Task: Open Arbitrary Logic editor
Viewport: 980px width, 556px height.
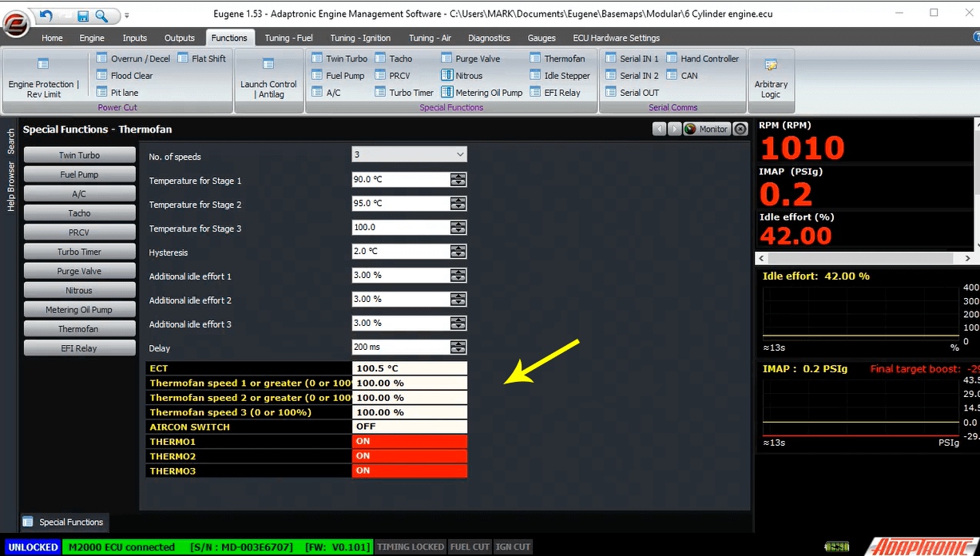Action: coord(771,78)
